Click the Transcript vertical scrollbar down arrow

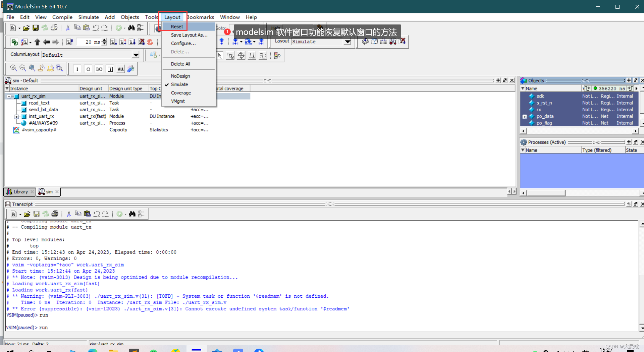641,329
